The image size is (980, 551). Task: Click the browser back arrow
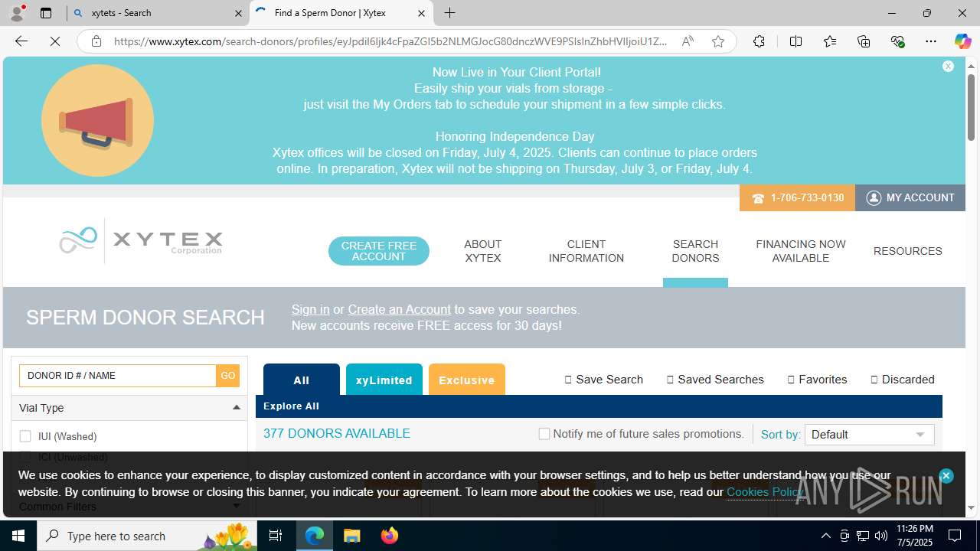coord(21,41)
